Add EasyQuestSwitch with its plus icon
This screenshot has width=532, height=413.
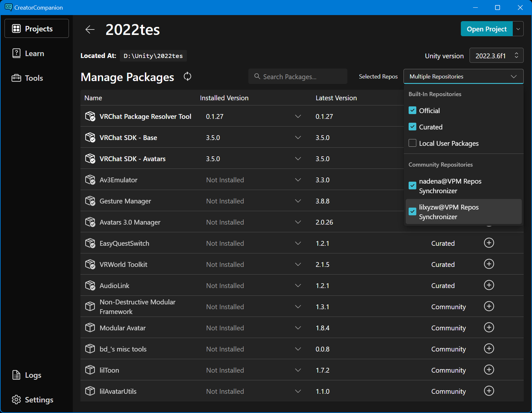tap(489, 243)
